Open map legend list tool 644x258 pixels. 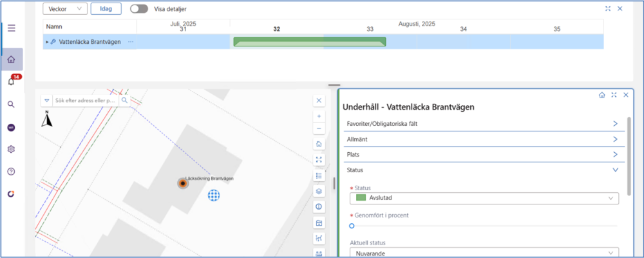[319, 175]
